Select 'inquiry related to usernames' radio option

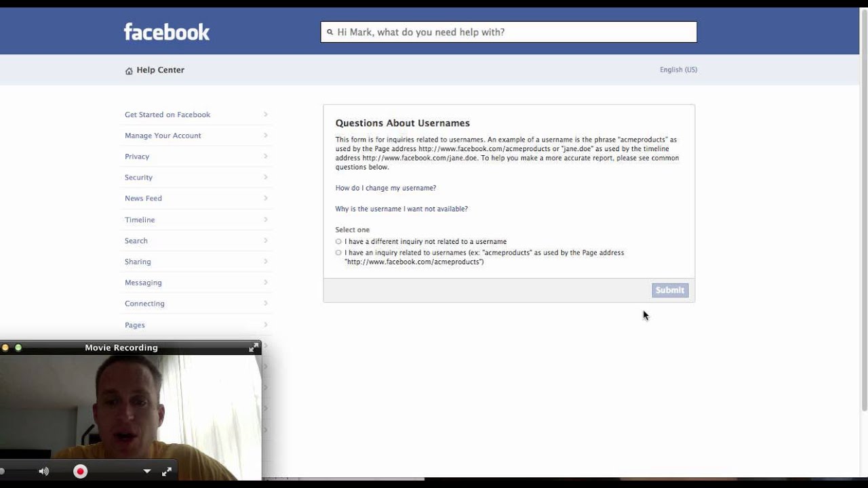(338, 253)
